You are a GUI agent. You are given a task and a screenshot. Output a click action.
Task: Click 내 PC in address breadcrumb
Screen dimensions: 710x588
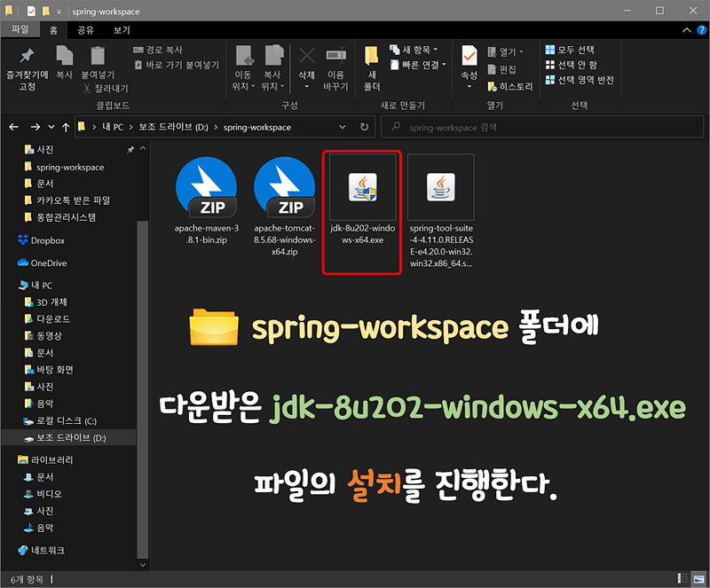pos(113,127)
